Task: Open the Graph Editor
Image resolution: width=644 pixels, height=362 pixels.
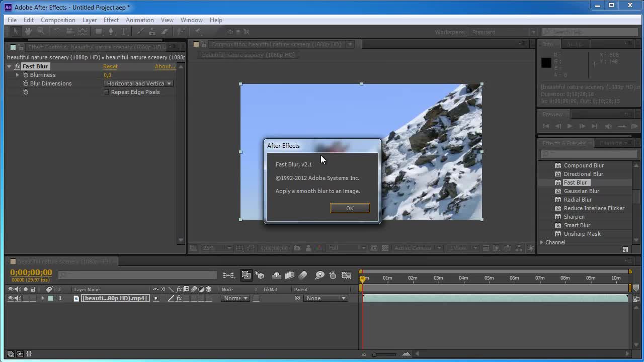Action: pyautogui.click(x=347, y=275)
